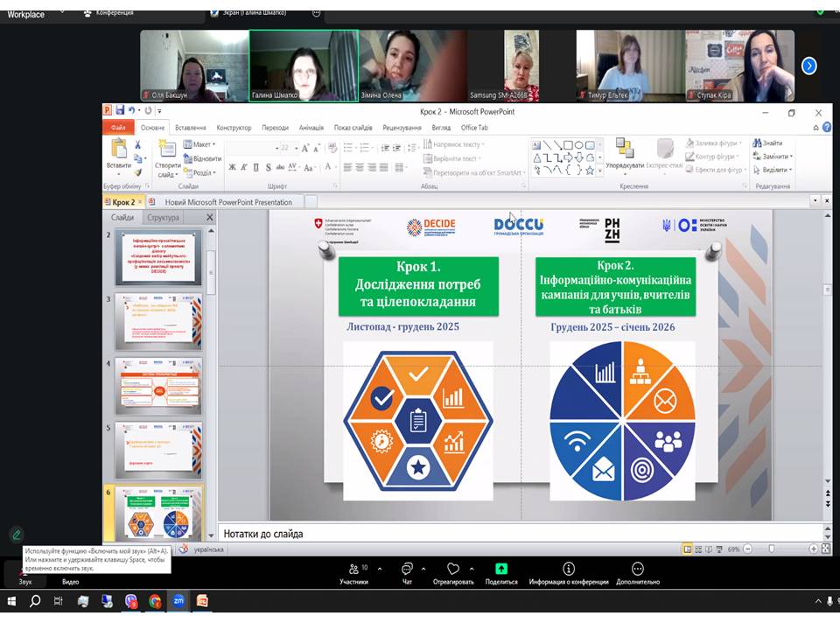Open the Вставлення ribbon tab
The image size is (840, 630).
pos(190,128)
